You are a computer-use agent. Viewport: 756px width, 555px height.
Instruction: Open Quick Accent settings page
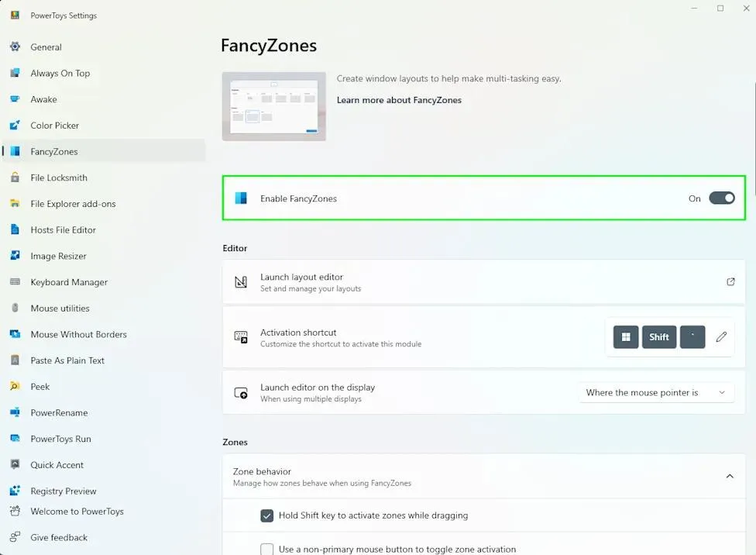[57, 465]
